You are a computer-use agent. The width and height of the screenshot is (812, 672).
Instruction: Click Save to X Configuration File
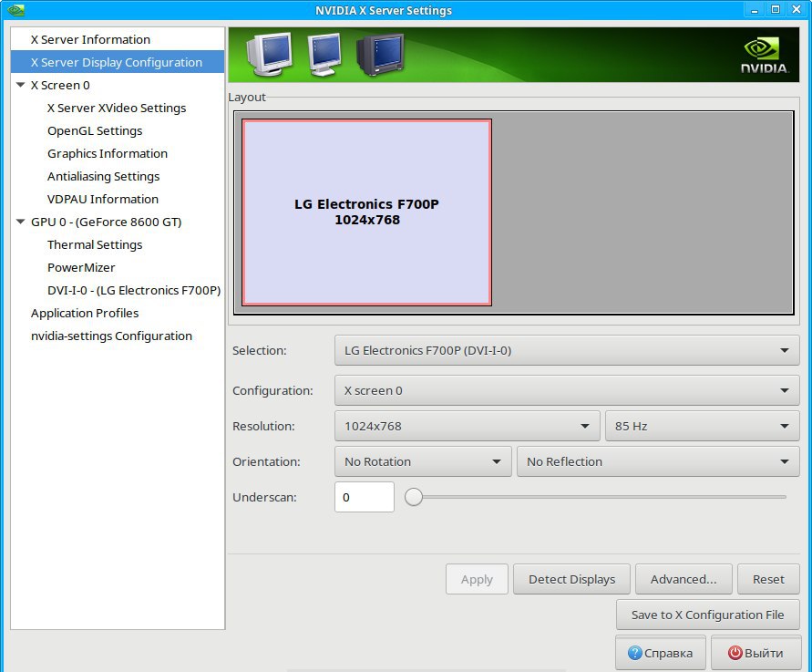click(x=708, y=615)
